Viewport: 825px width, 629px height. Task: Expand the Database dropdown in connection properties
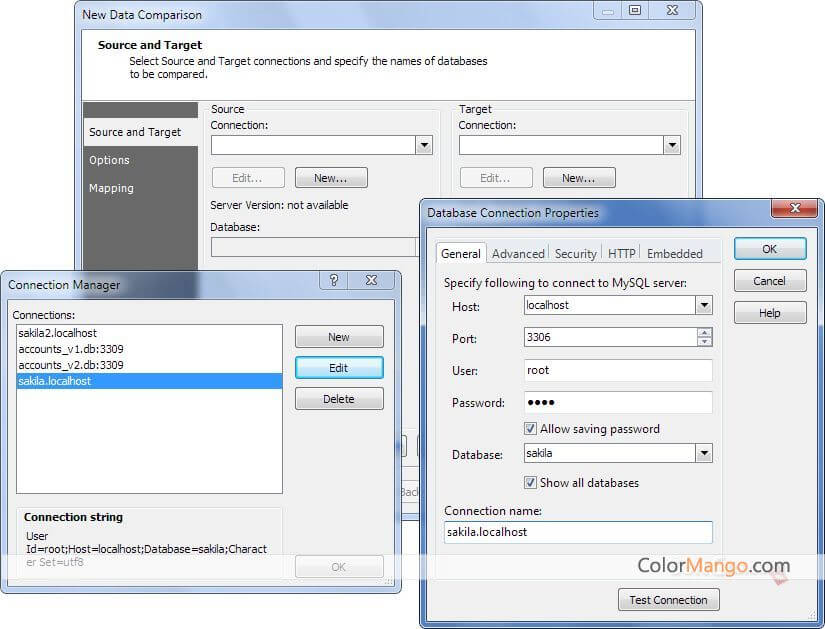point(703,453)
